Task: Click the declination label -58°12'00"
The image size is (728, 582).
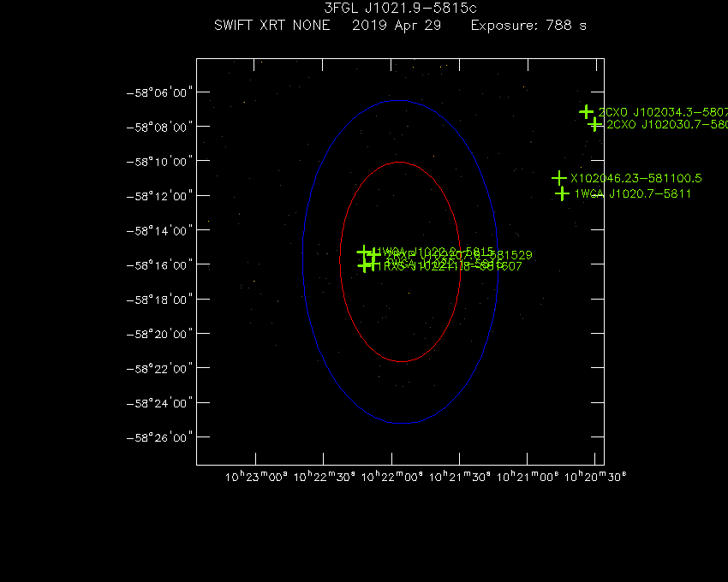Action: 159,196
